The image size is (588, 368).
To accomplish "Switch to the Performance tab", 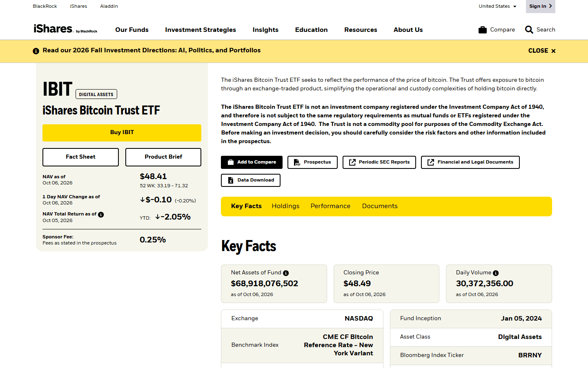I will coord(330,206).
